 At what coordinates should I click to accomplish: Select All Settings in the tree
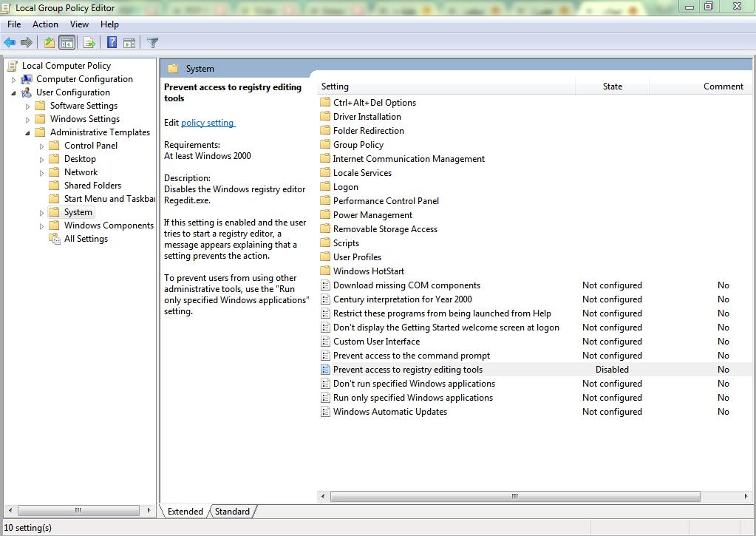tap(86, 239)
